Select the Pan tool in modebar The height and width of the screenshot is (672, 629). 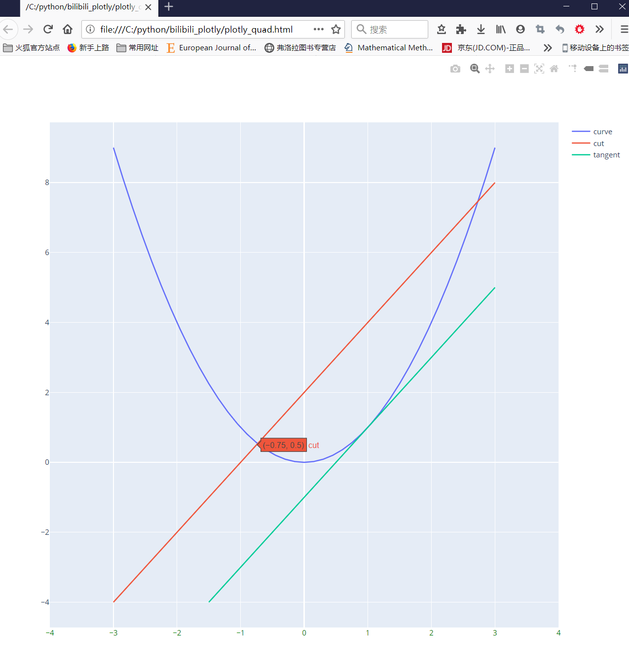490,69
